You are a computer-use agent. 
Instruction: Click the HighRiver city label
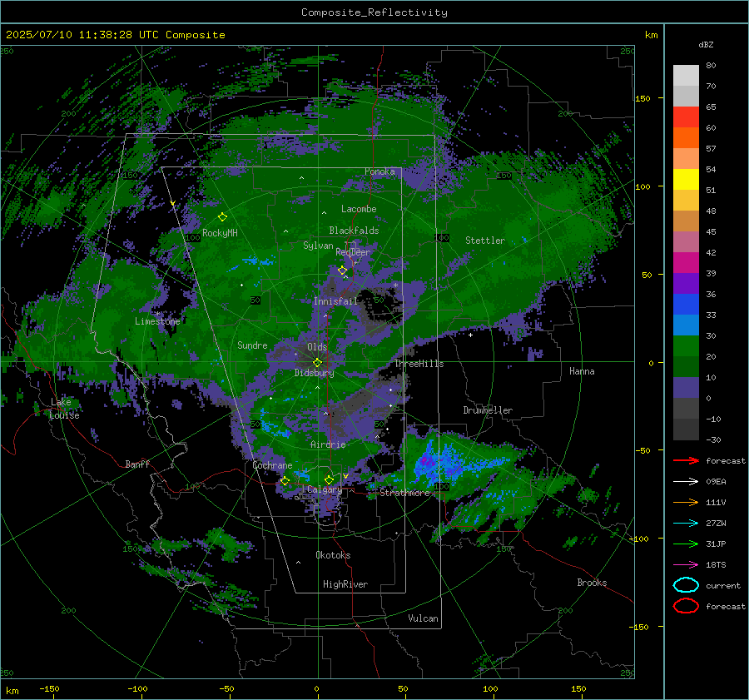pyautogui.click(x=345, y=584)
